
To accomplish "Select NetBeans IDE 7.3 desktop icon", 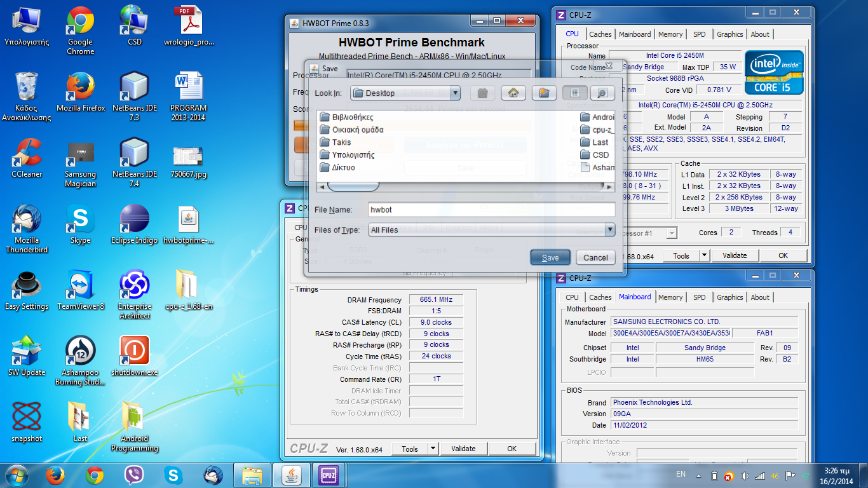I will point(135,97).
